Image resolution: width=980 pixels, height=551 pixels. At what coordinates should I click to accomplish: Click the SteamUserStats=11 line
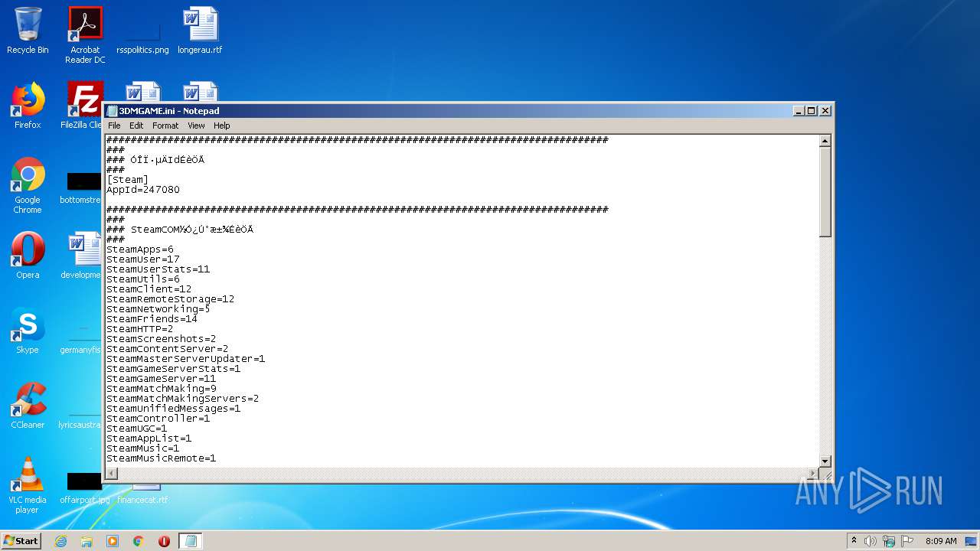[x=158, y=269]
